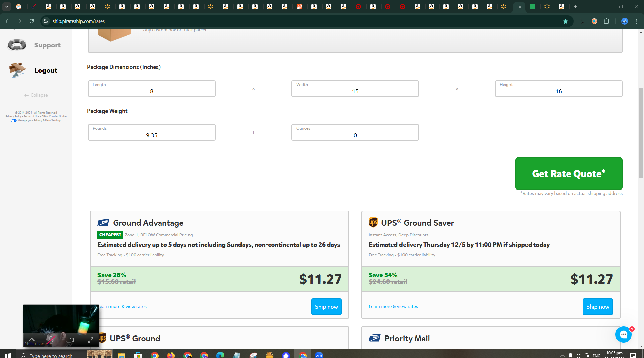Screen dimensions: 644x358
Task: Click the Pounds weight field
Action: coord(152,132)
